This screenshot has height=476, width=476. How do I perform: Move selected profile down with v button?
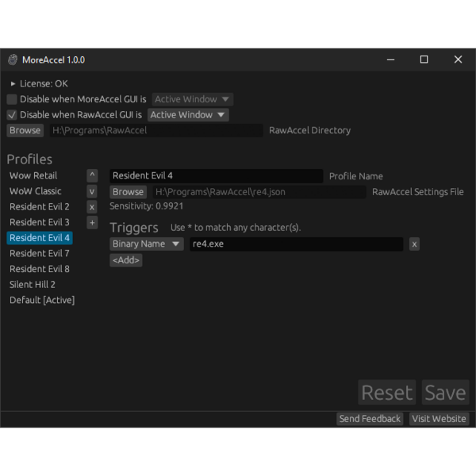pyautogui.click(x=92, y=191)
